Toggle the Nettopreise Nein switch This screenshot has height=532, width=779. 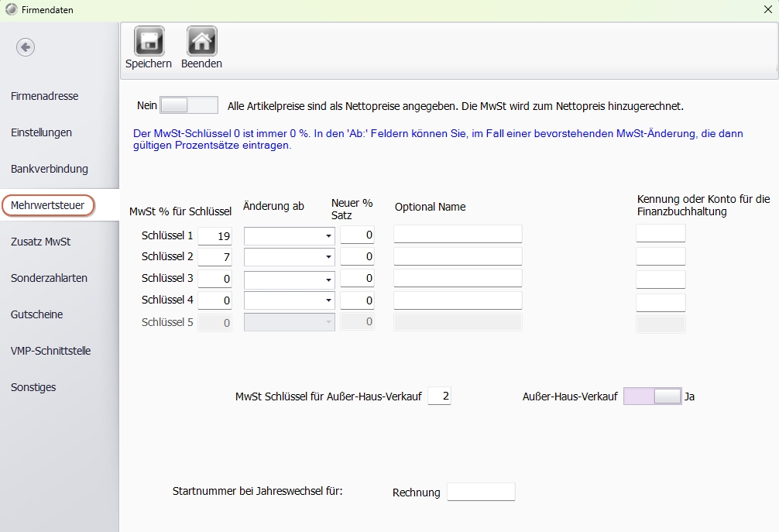[x=188, y=105]
